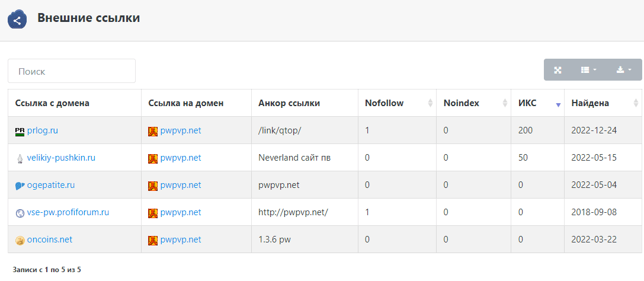
Task: Click the Поиск search field
Action: (x=72, y=71)
